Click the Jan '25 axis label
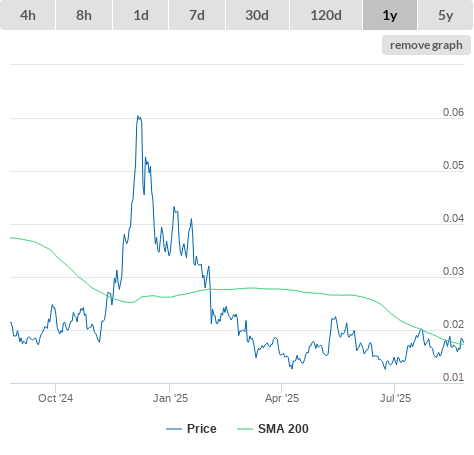The image size is (474, 455). coord(170,398)
